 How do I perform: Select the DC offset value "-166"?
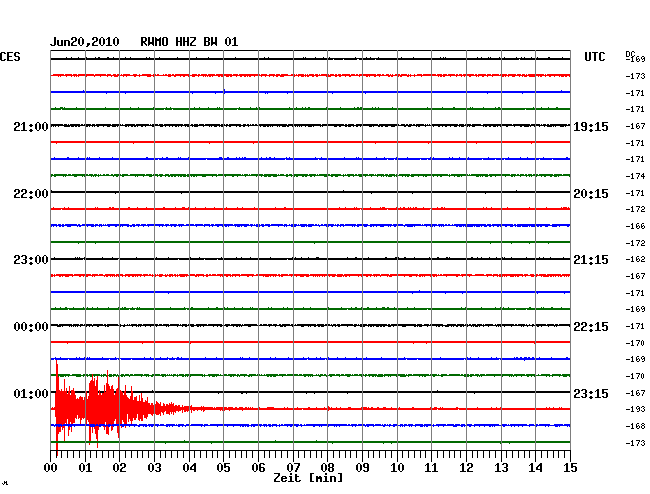coord(635,226)
